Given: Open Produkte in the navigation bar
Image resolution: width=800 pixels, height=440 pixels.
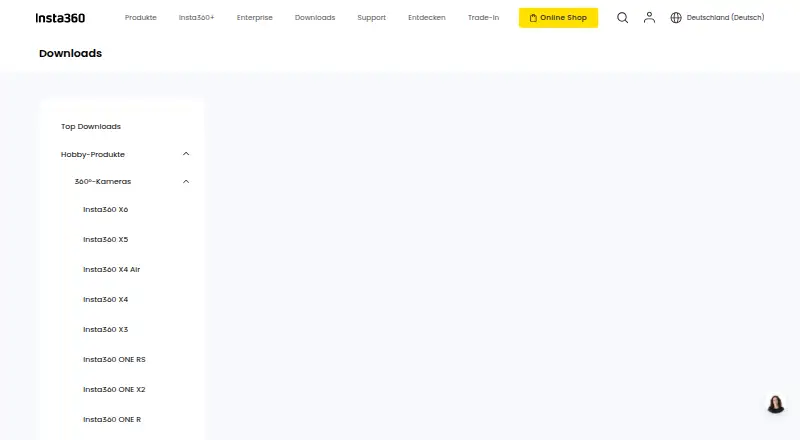Looking at the screenshot, I should pos(141,17).
